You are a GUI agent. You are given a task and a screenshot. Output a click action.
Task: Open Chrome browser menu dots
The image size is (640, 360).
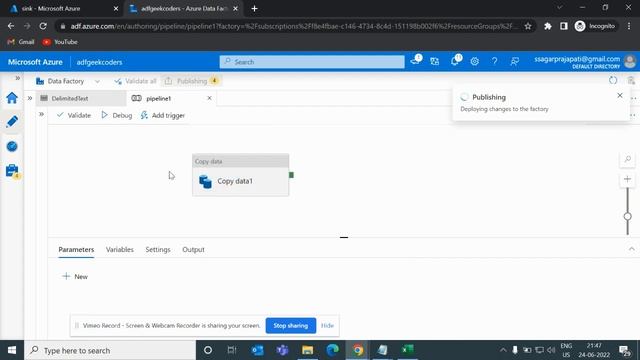click(x=629, y=26)
